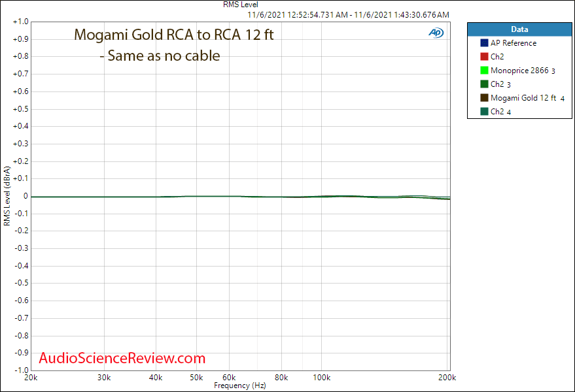Click the 'Mogami Gold 12 ft 4' legend label
The height and width of the screenshot is (392, 575).
tap(527, 98)
